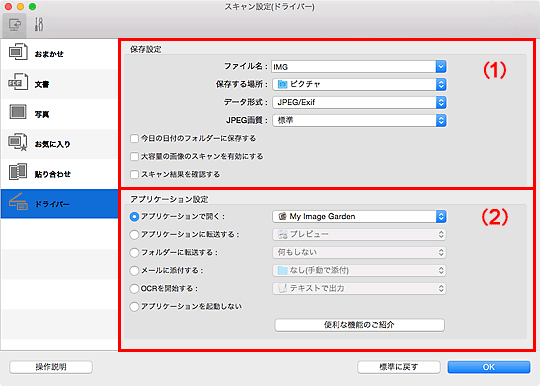Click the ピクチャ folder icon in save location
The height and width of the screenshot is (386, 540).
click(282, 84)
